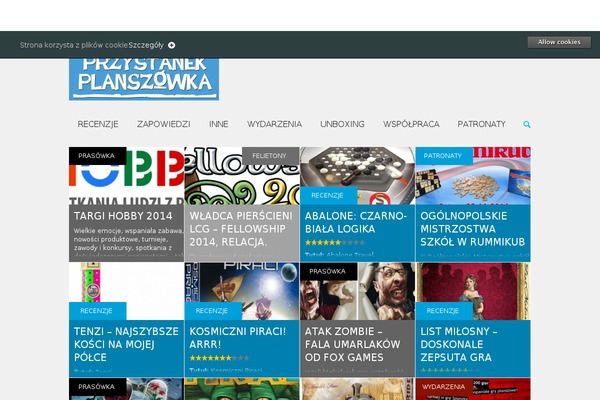Open Władca Pierścieni LCG Fellowship article

pyautogui.click(x=241, y=229)
